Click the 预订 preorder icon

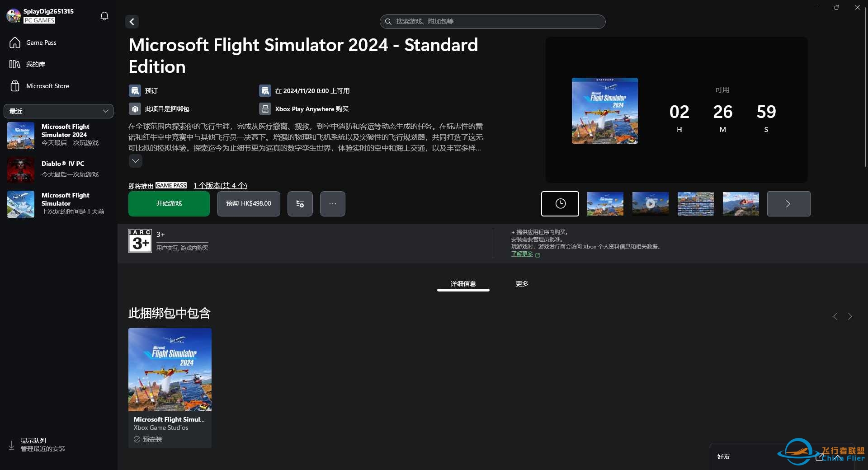(x=135, y=91)
